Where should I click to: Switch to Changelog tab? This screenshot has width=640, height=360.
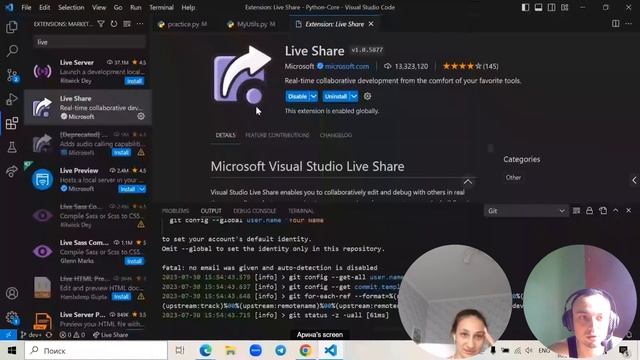pyautogui.click(x=336, y=135)
